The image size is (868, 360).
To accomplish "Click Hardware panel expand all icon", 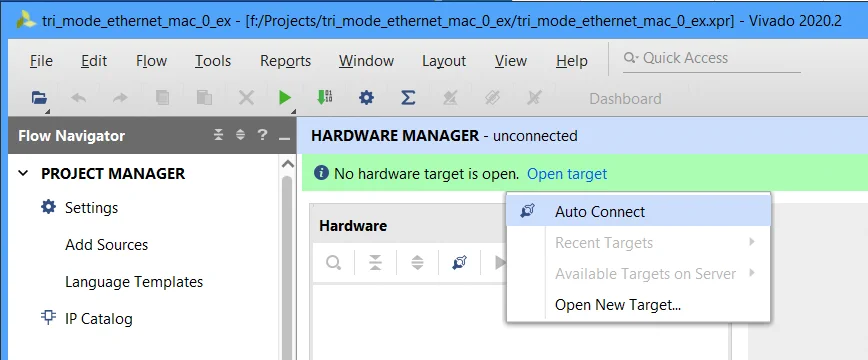I will [x=417, y=263].
